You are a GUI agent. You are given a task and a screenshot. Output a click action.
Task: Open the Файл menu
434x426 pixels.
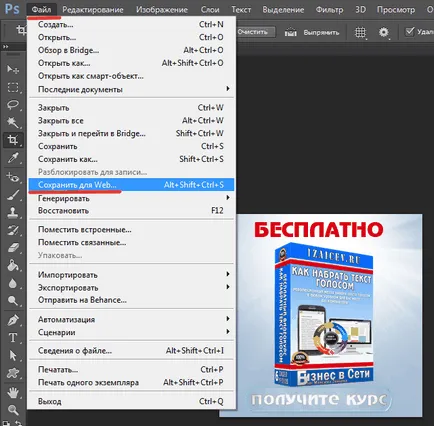41,10
